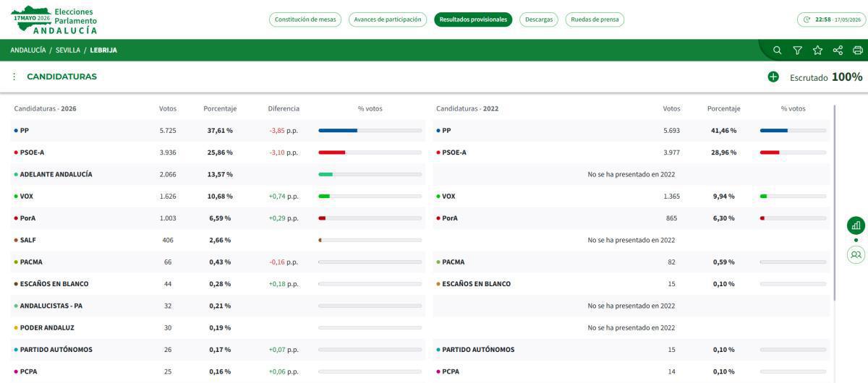Open Ruedas de prensa tab
The height and width of the screenshot is (383, 868).
595,20
